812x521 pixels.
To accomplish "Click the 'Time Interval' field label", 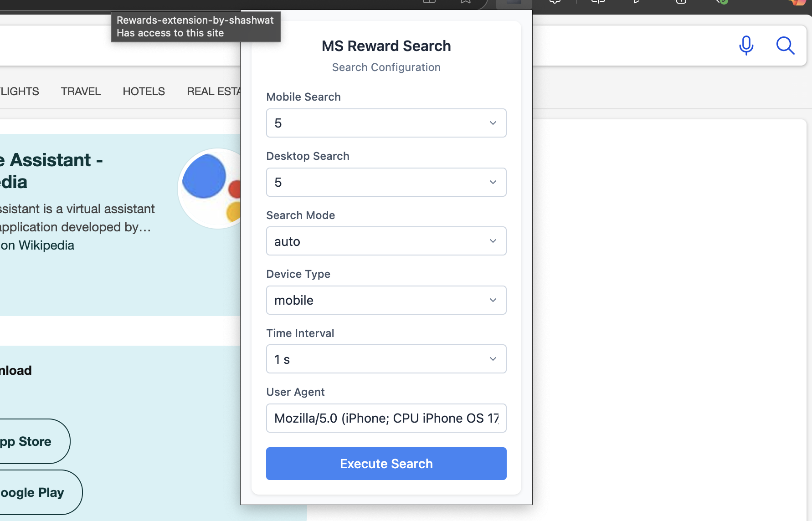I will [300, 333].
